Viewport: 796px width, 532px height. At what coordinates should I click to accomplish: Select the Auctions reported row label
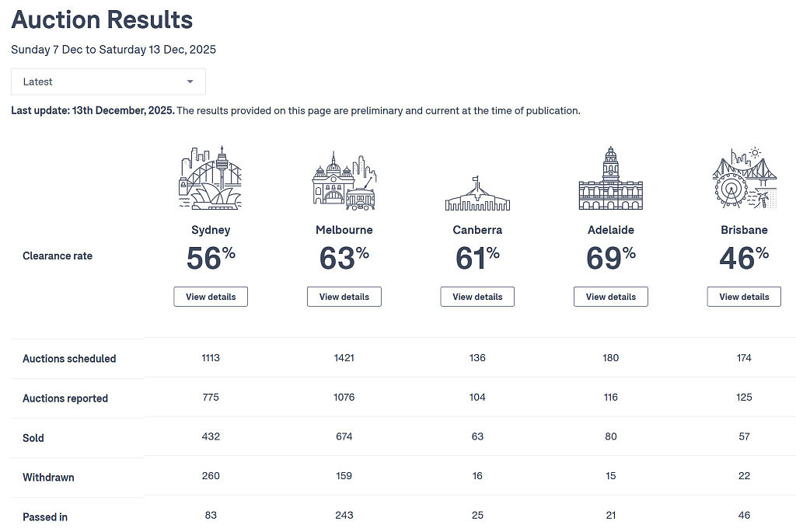pos(65,398)
